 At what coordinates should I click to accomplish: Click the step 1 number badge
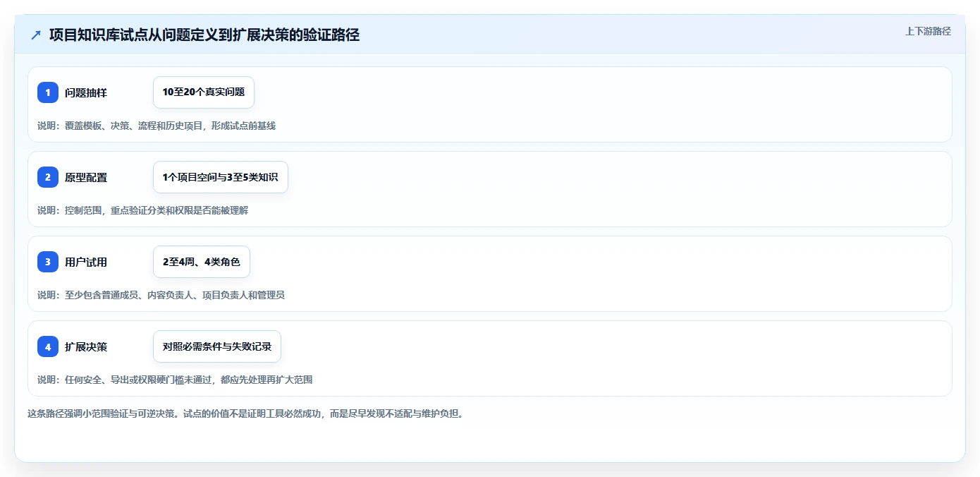(x=48, y=92)
